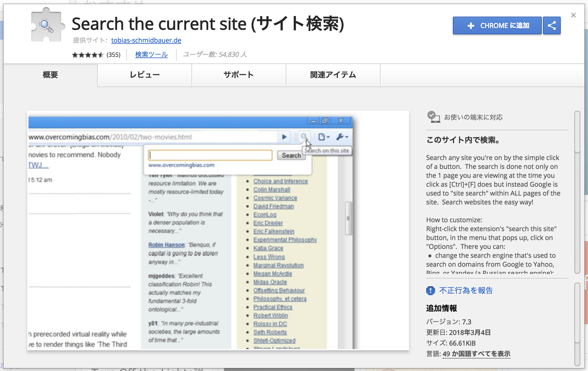Switch to the 概要 tab
This screenshot has height=371, width=588.
[50, 75]
